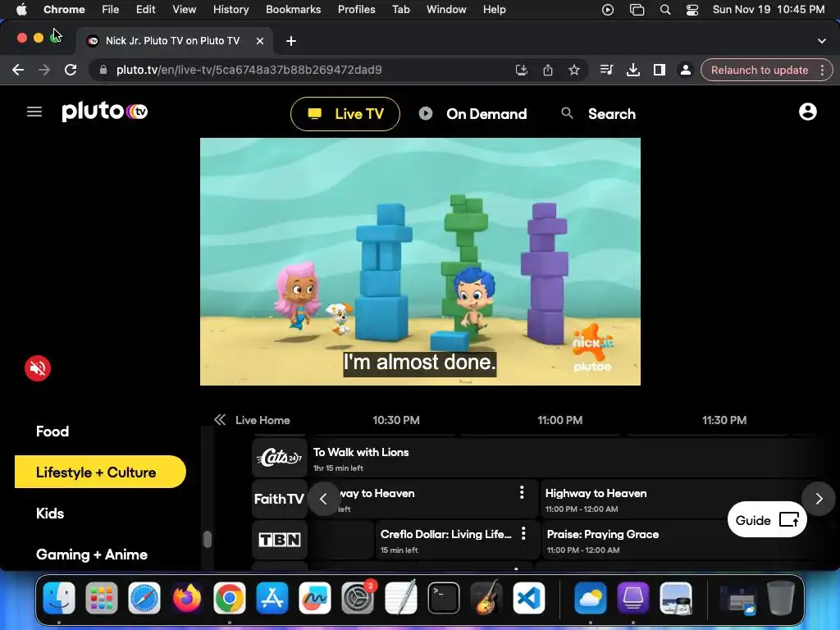
Task: Open options for Creflo Dollar: Living Life
Action: (523, 533)
